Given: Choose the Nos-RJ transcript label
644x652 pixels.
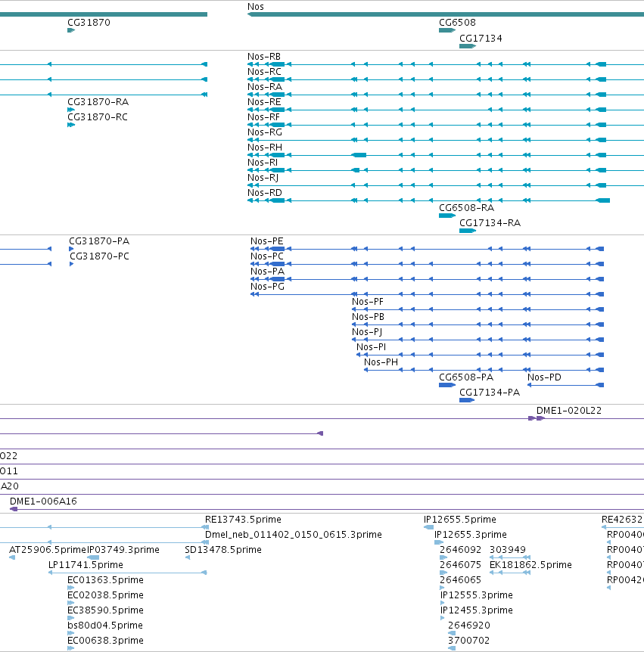Looking at the screenshot, I should (263, 178).
